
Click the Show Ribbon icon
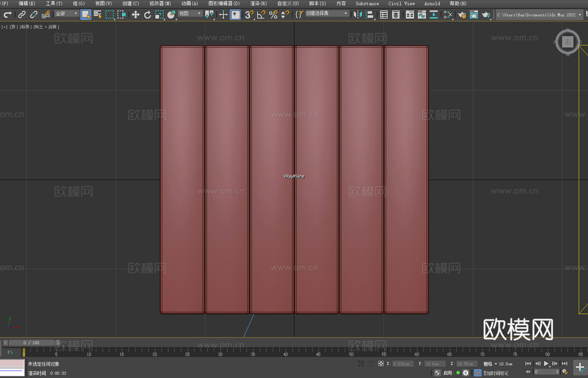[x=410, y=14]
